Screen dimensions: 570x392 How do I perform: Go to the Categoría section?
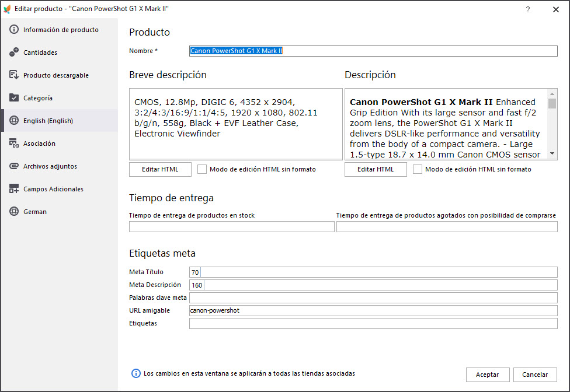[60, 98]
